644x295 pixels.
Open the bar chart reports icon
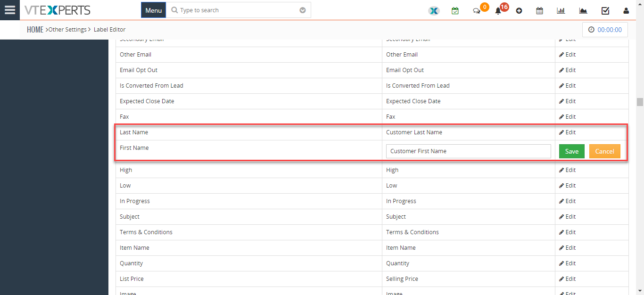tap(561, 10)
